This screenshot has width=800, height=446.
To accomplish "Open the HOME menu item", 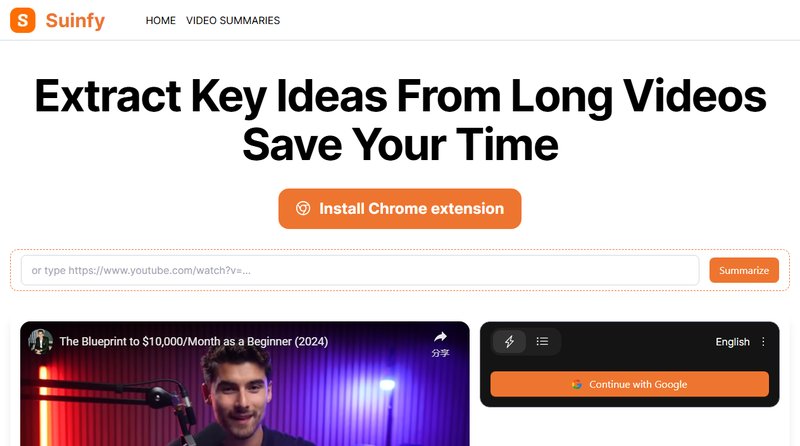I will point(160,20).
